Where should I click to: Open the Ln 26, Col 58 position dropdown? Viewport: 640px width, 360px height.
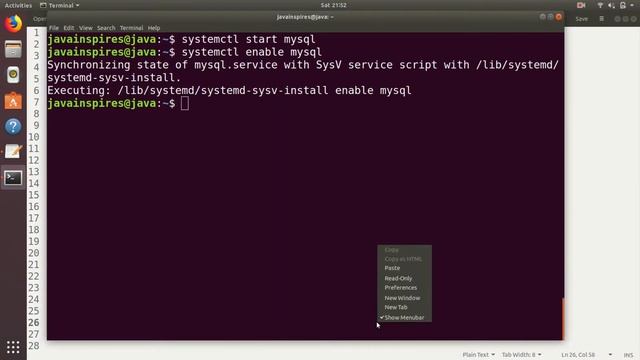pyautogui.click(x=586, y=355)
